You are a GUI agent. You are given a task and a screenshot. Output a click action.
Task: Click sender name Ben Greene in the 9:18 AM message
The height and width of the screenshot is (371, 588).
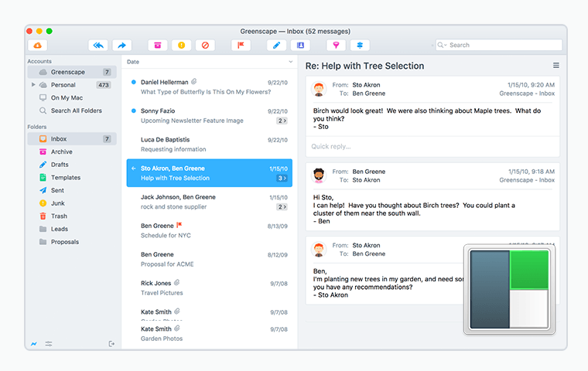(x=368, y=172)
